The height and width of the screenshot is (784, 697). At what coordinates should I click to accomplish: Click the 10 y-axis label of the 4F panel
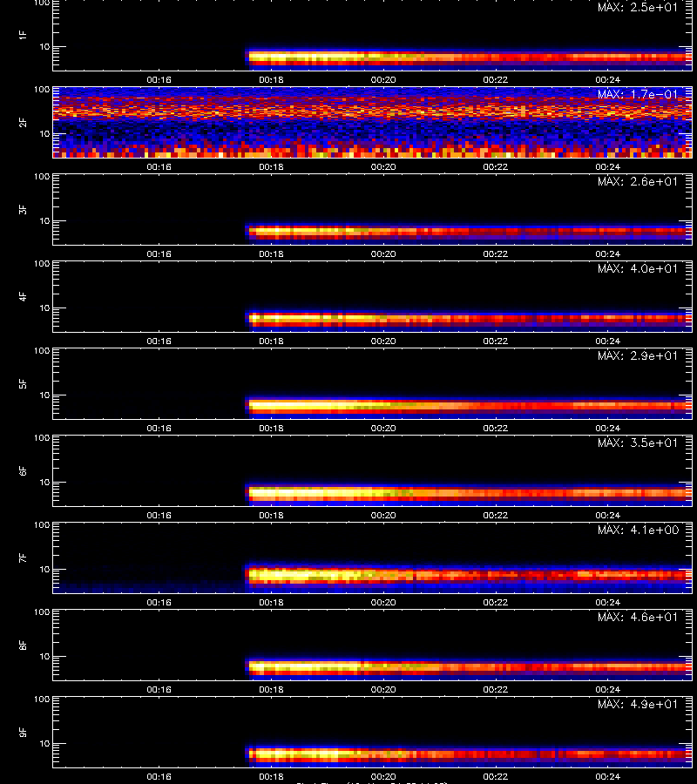pyautogui.click(x=44, y=308)
